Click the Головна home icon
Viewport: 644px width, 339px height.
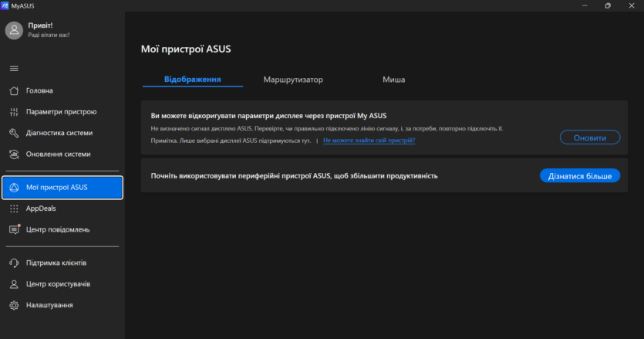(x=14, y=90)
